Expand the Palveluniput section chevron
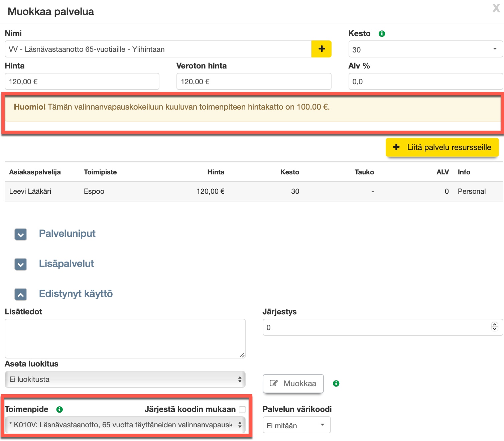This screenshot has width=504, height=441. click(21, 235)
